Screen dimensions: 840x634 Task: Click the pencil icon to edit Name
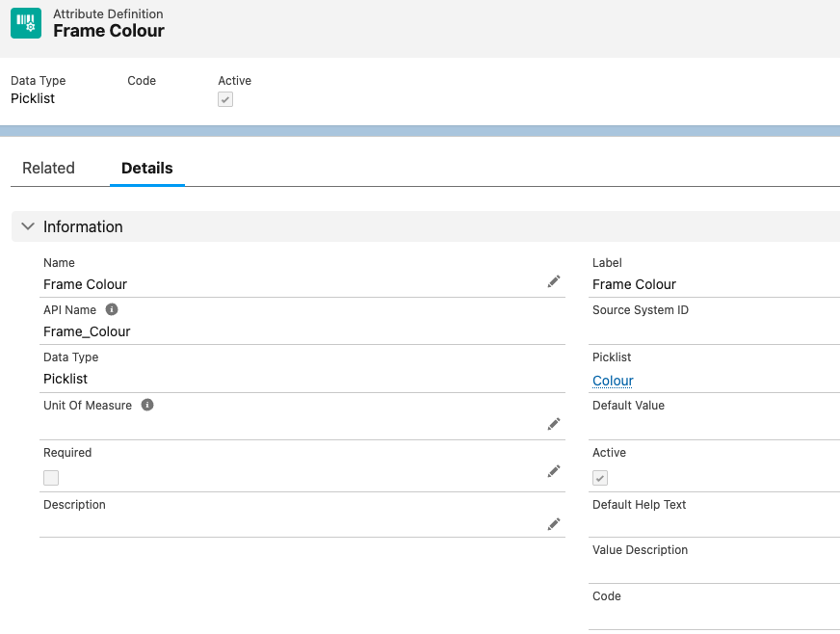click(x=554, y=281)
